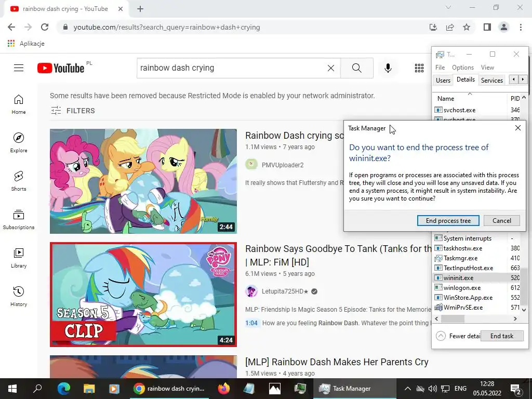Reload the page in Chrome
This screenshot has height=399, width=532.
(45, 27)
